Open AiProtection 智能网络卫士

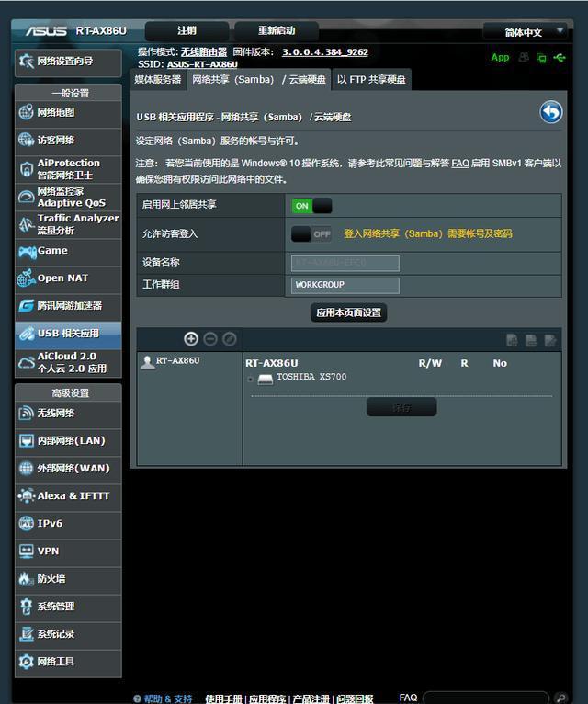coord(68,169)
